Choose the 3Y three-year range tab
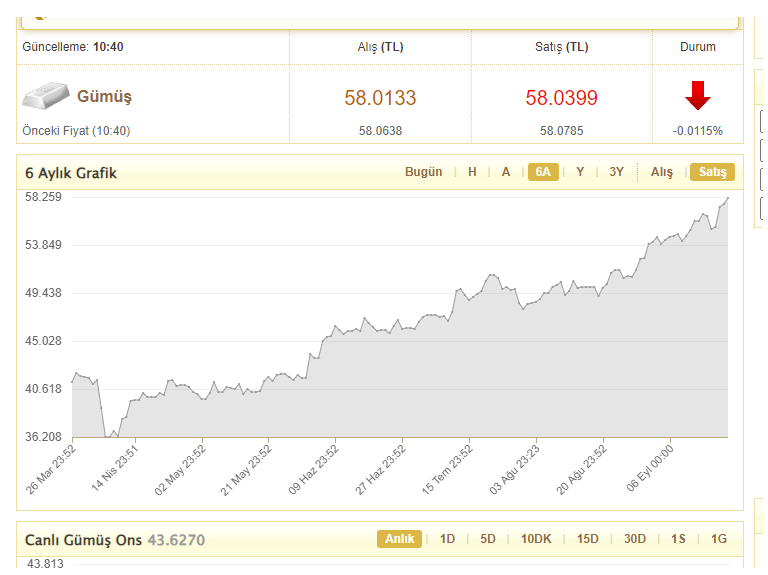This screenshot has width=768, height=575. (x=616, y=172)
